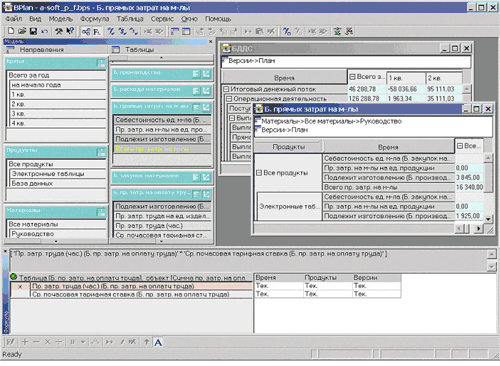Click the last green toolbar icon
Viewport: 500px width, 366px height.
pos(349,31)
